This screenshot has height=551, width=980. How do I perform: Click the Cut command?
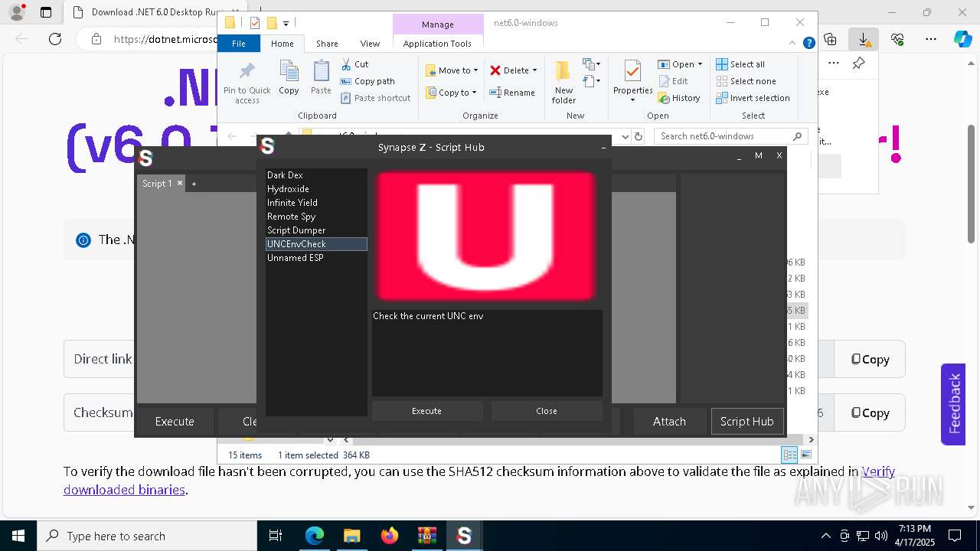(x=355, y=64)
